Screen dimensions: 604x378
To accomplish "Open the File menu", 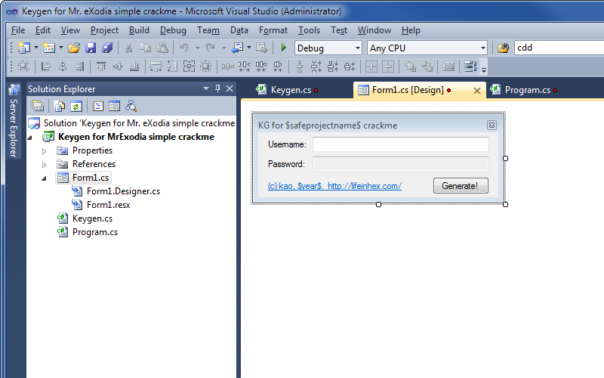I will 18,30.
